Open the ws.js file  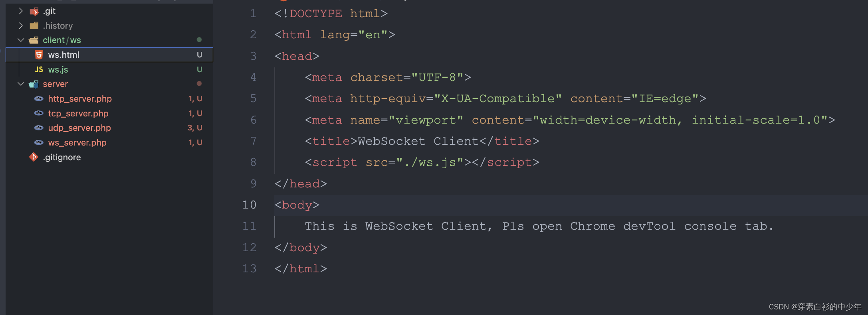pyautogui.click(x=58, y=69)
